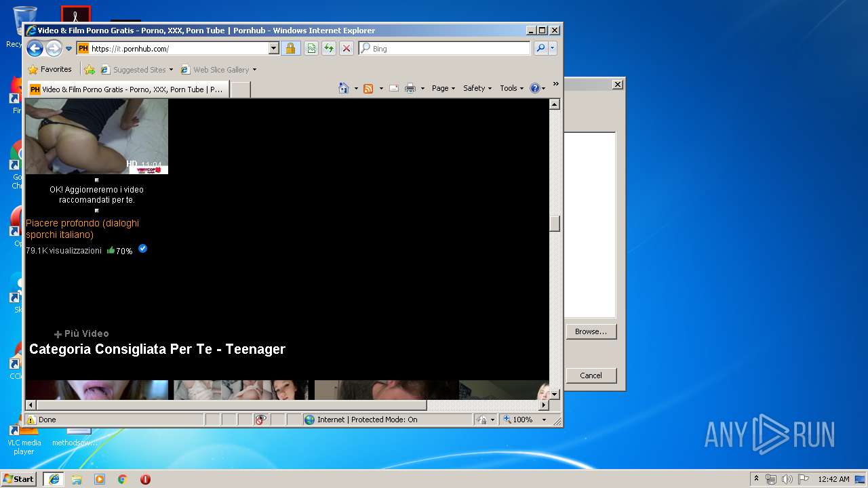Click Browse... in the background dialog

coord(591,331)
